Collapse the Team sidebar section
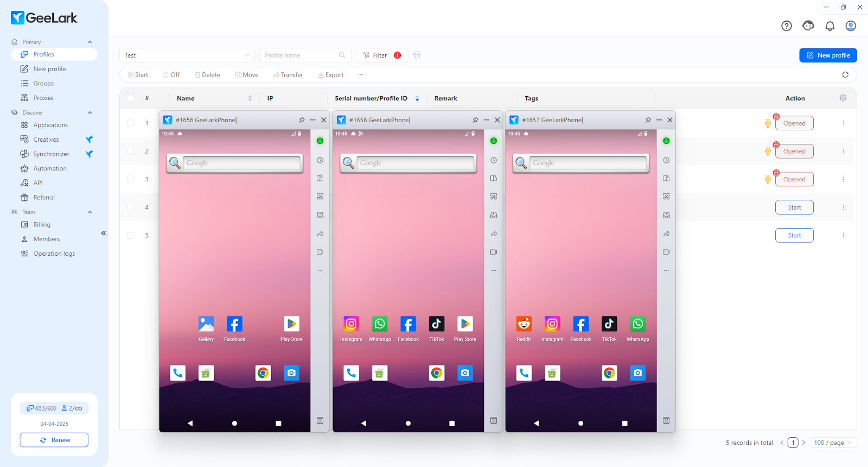The height and width of the screenshot is (467, 868). click(x=90, y=212)
